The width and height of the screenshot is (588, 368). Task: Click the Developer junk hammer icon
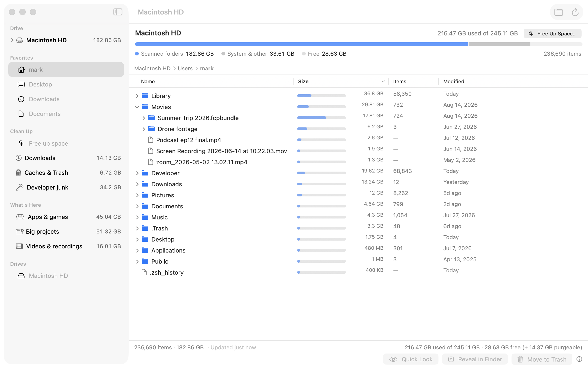[20, 187]
